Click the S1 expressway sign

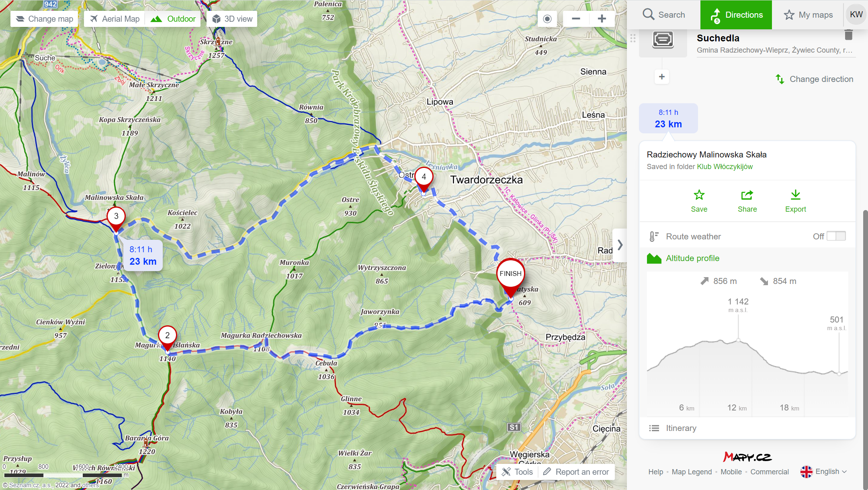tap(514, 427)
